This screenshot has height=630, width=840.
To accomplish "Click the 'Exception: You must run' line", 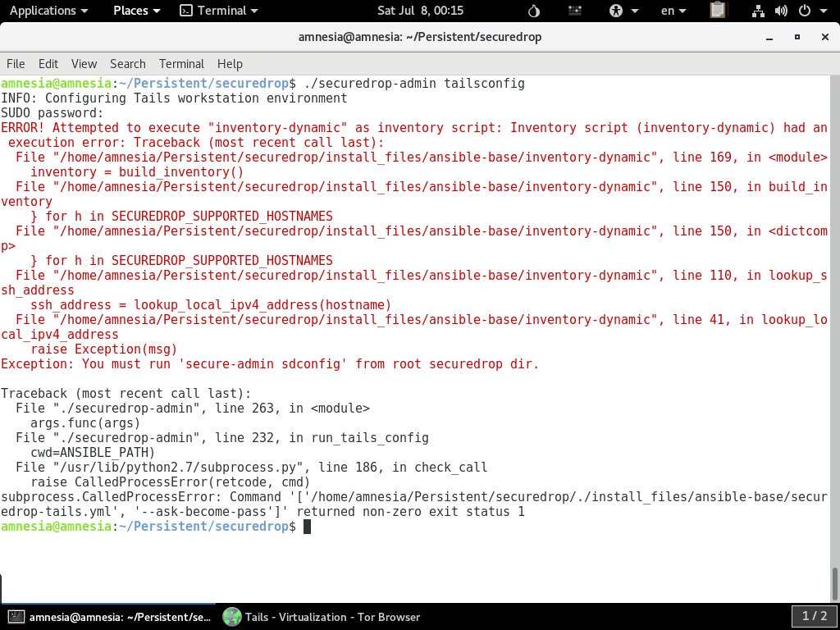I will [269, 364].
